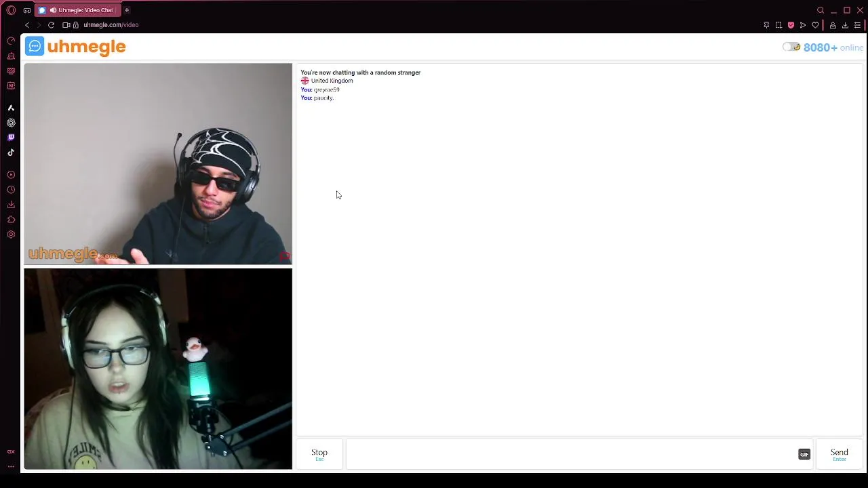The height and width of the screenshot is (488, 868).
Task: Reload the current page
Action: (51, 25)
